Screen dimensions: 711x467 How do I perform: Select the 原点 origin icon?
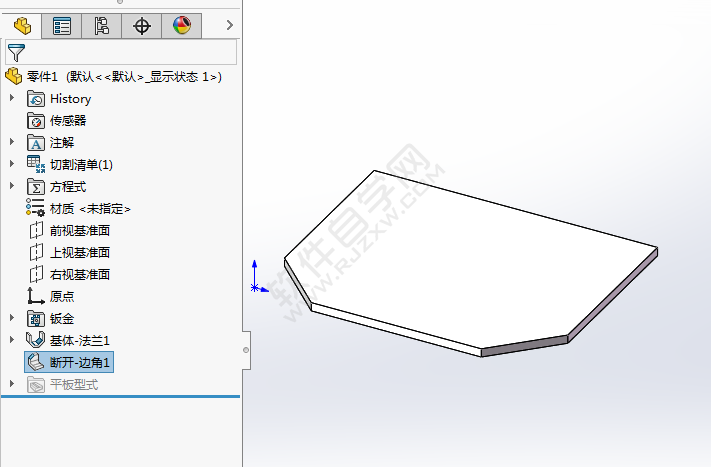pyautogui.click(x=36, y=296)
